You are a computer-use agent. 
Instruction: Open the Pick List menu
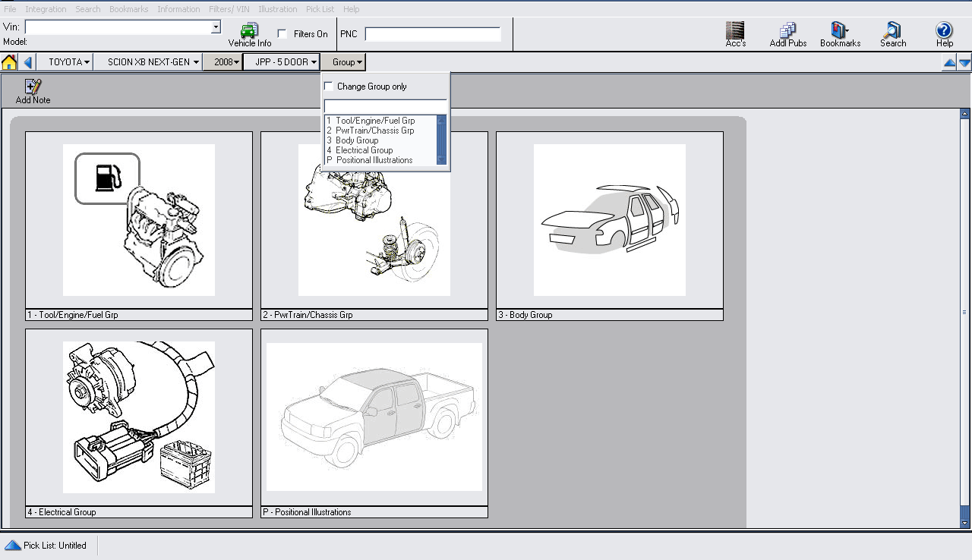321,9
